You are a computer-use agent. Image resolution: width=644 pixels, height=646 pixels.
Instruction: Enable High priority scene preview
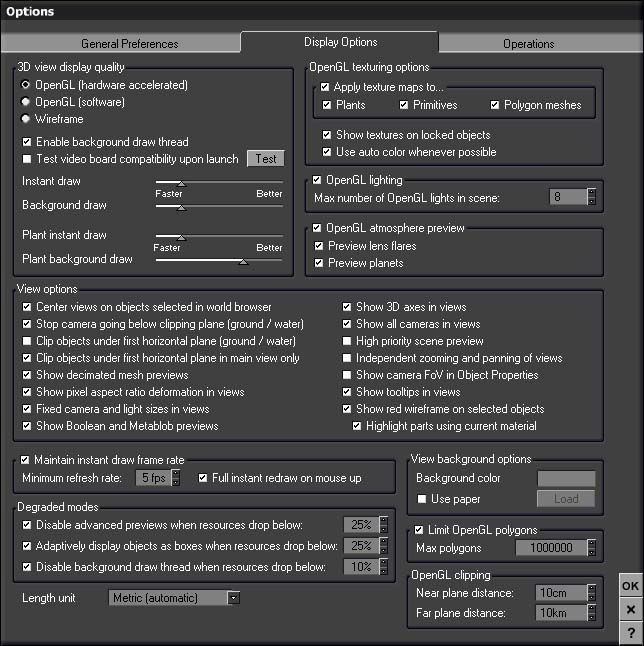coord(347,341)
